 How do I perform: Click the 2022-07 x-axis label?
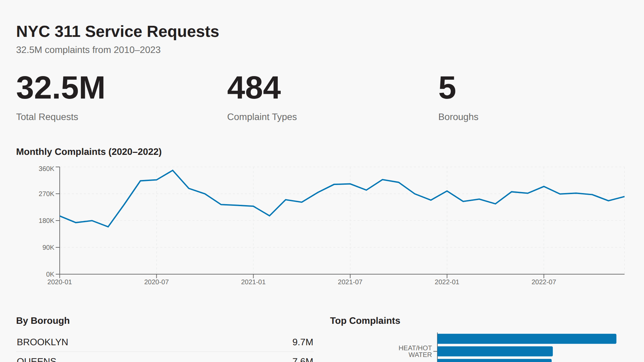[x=543, y=282]
